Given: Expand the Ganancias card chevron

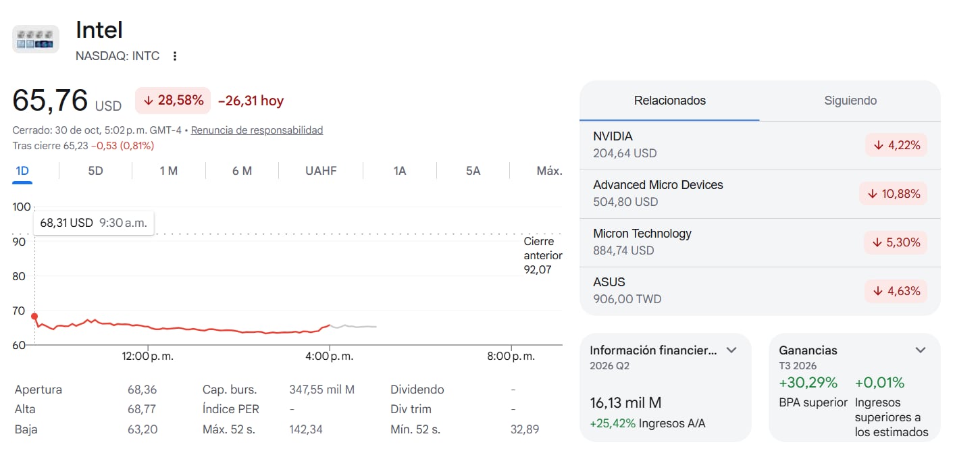Looking at the screenshot, I should click(x=920, y=350).
